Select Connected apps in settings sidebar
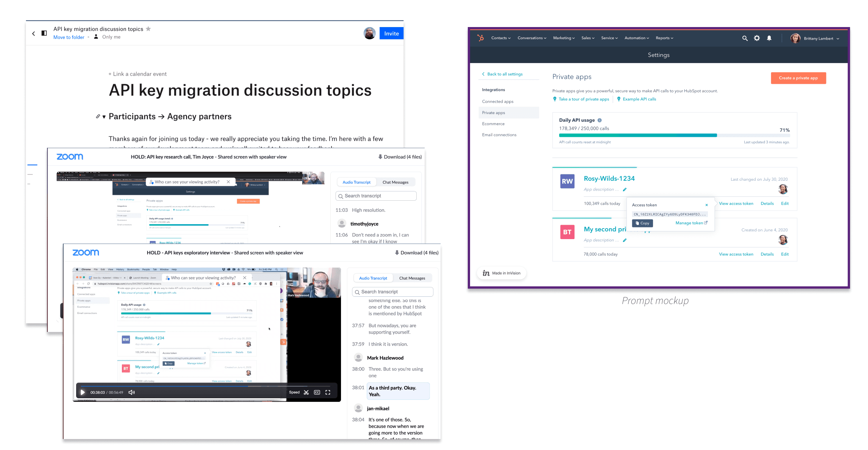The height and width of the screenshot is (450, 868). click(x=498, y=102)
